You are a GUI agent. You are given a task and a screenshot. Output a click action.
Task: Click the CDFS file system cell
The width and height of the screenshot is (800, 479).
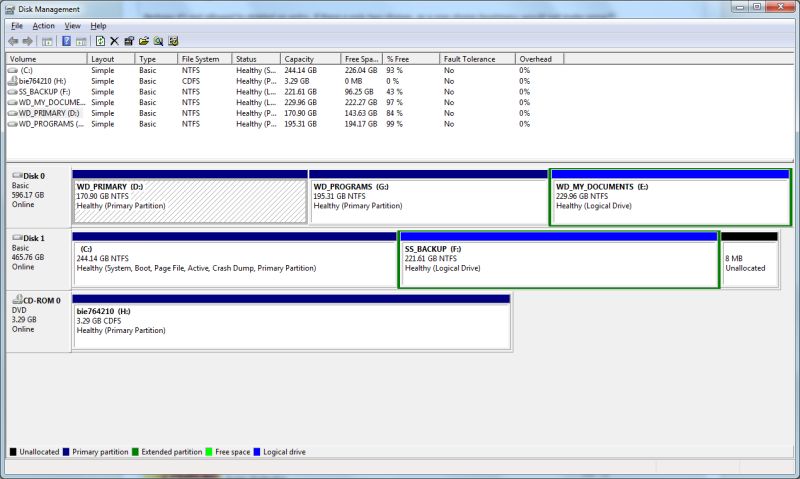191,81
